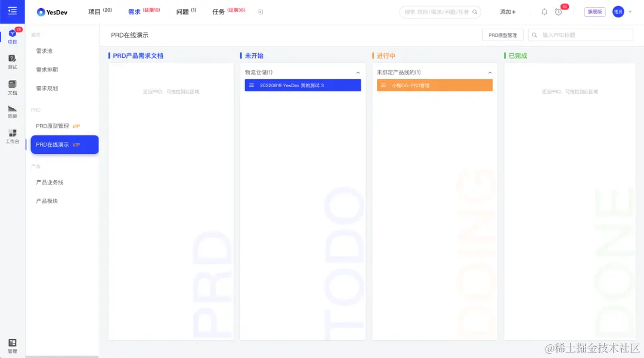Switch to 需求 tab

(144, 11)
